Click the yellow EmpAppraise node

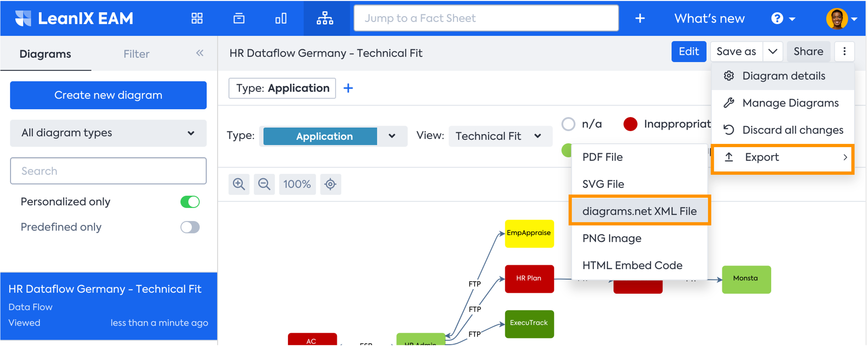[x=529, y=234]
